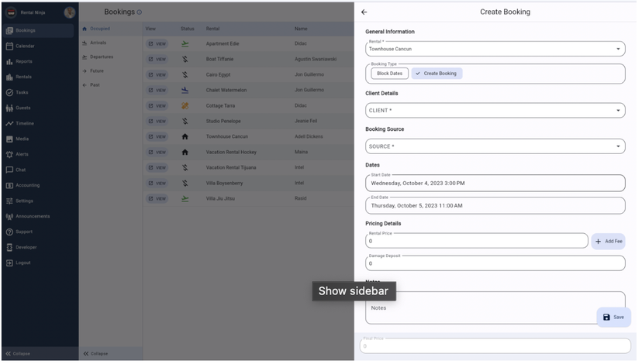Click the Rental Ninja logo
The image size is (642, 364).
[x=11, y=12]
